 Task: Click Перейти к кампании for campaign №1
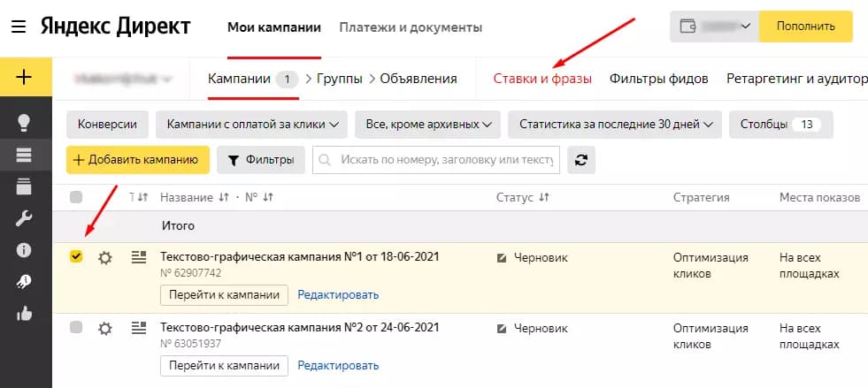pos(224,295)
